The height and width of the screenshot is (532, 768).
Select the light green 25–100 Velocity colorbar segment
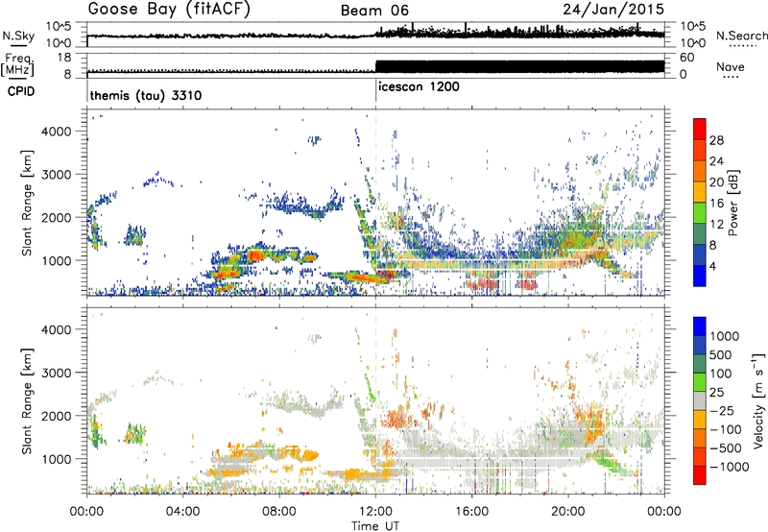pos(700,382)
